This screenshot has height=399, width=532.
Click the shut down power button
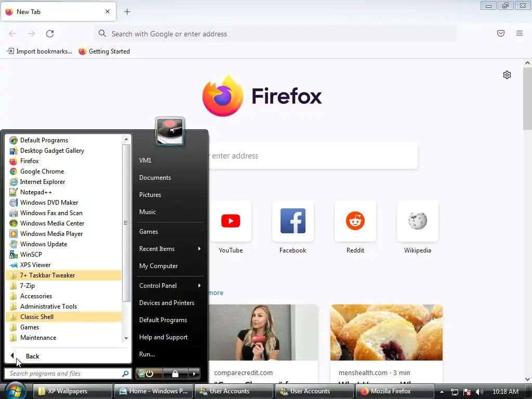click(149, 374)
